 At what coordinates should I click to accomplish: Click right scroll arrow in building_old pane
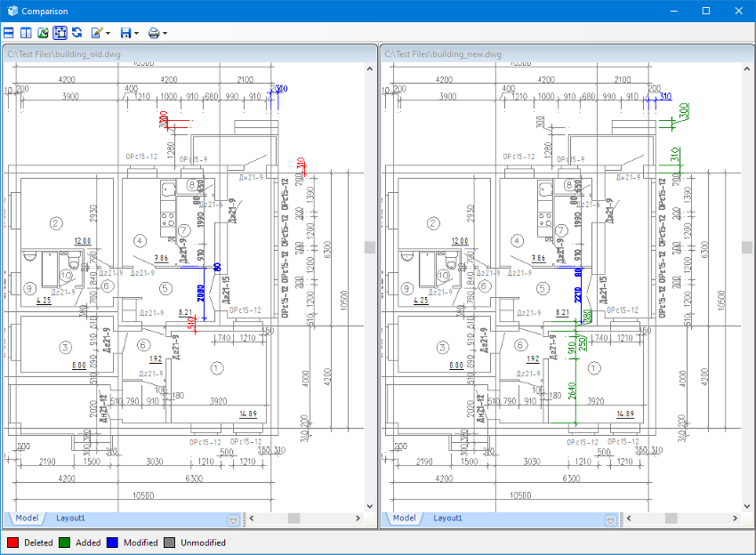(358, 519)
